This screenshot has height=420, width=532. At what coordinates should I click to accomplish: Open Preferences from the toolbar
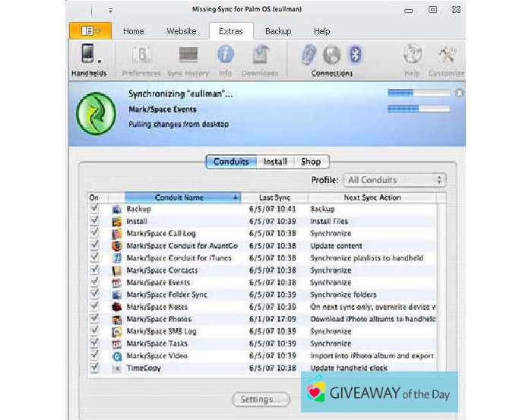(141, 55)
